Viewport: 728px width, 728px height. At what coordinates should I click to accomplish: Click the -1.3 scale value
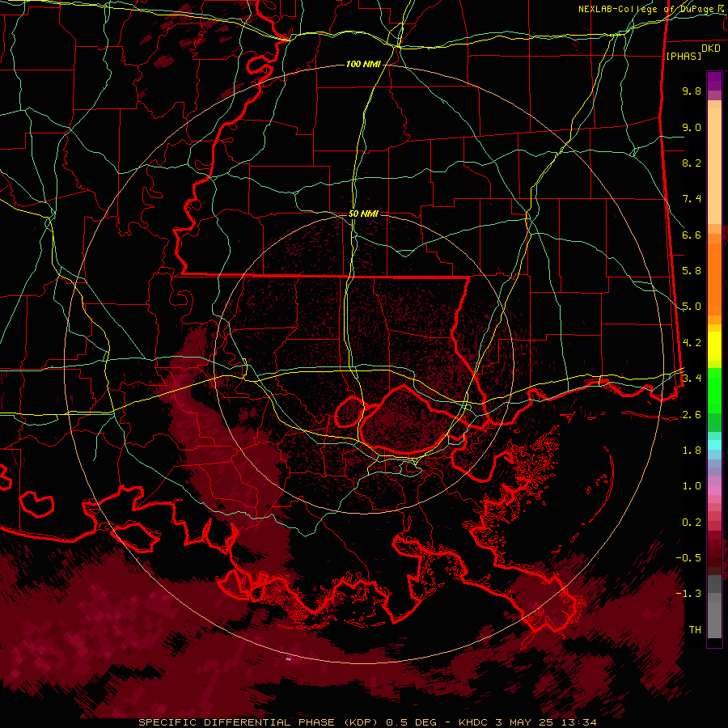click(x=688, y=594)
